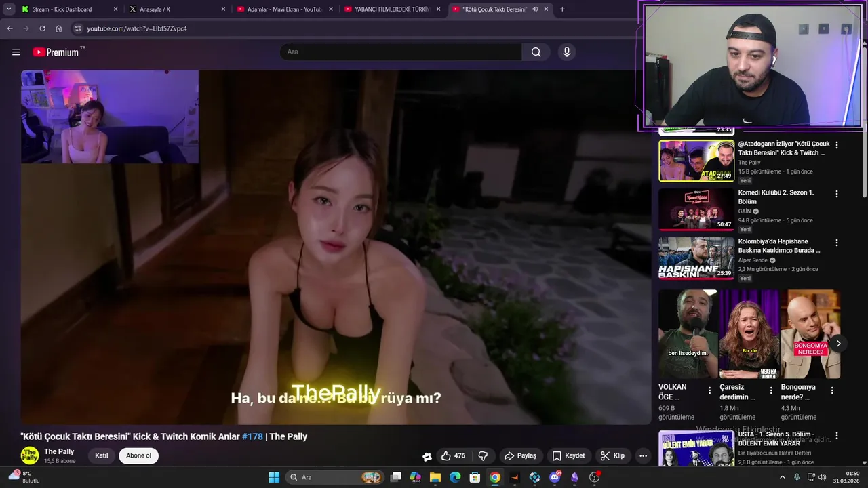This screenshot has height=488, width=868.
Task: Open options for Bongomya nerde short
Action: point(832,390)
